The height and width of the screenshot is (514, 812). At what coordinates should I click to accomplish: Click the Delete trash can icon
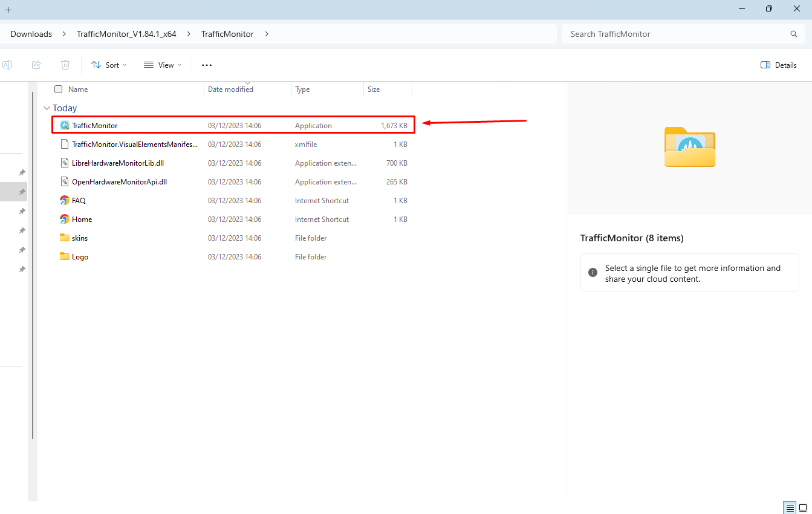point(65,65)
